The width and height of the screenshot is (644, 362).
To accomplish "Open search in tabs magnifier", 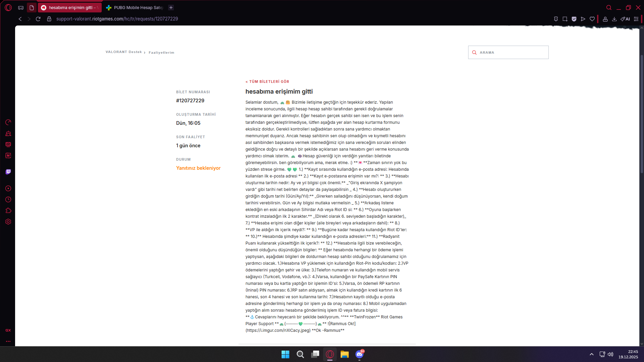I will click(609, 7).
